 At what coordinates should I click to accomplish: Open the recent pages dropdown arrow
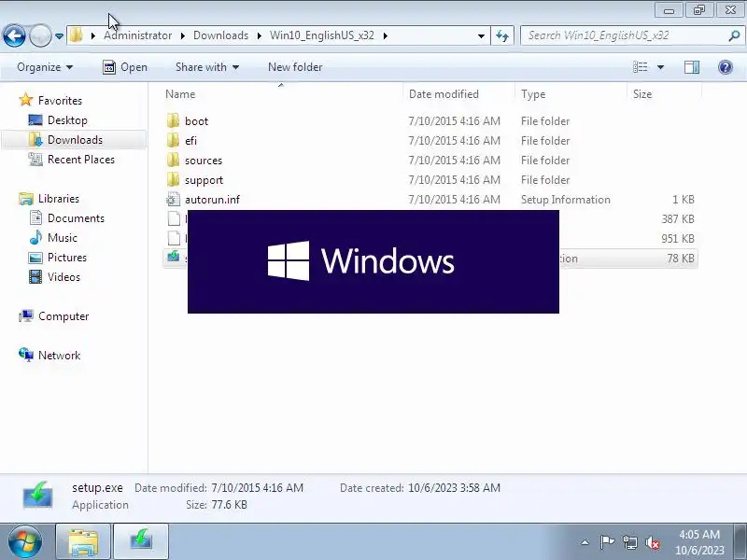[x=59, y=35]
